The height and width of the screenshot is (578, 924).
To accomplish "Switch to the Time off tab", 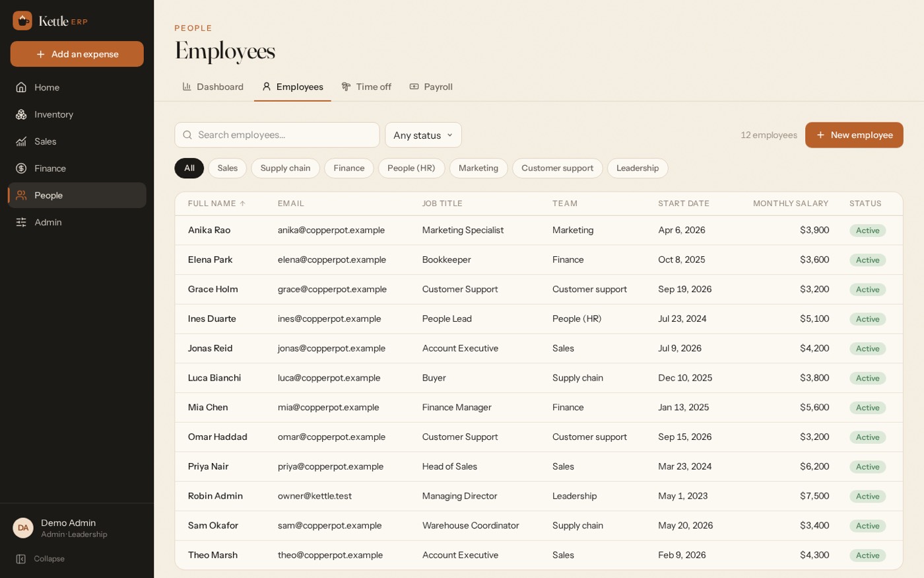I will click(x=366, y=87).
